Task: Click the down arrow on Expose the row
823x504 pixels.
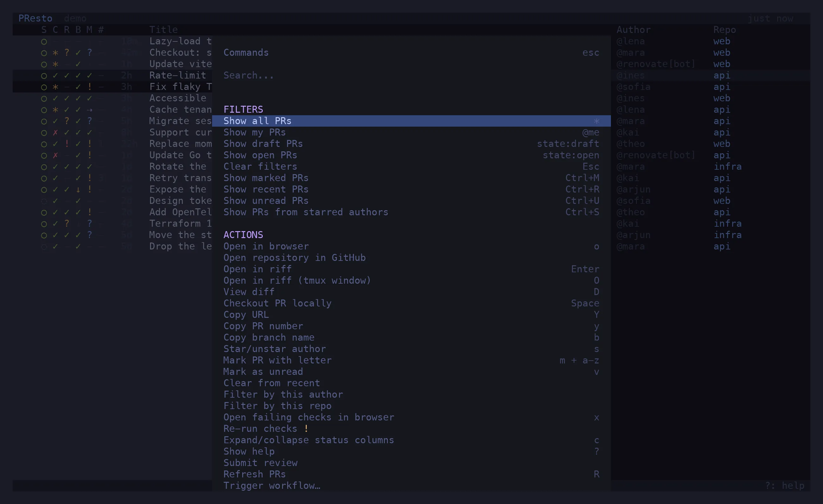Action: (x=78, y=190)
